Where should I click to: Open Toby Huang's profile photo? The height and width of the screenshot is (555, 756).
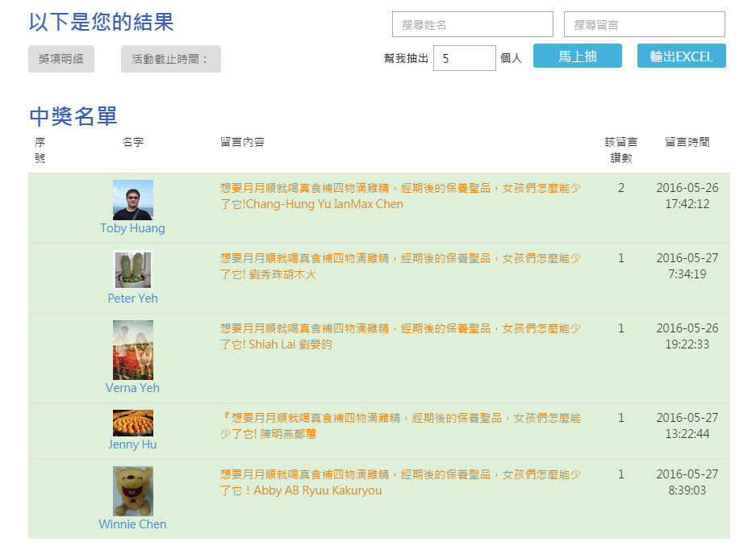(133, 200)
